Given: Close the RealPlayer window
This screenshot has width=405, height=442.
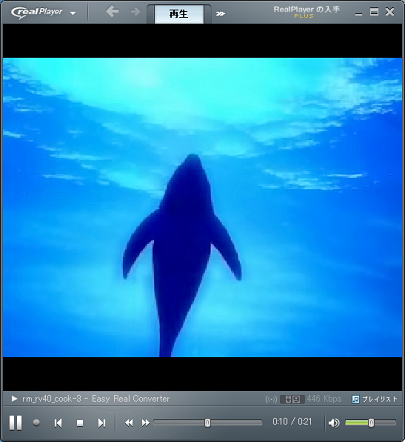Looking at the screenshot, I should (x=390, y=12).
